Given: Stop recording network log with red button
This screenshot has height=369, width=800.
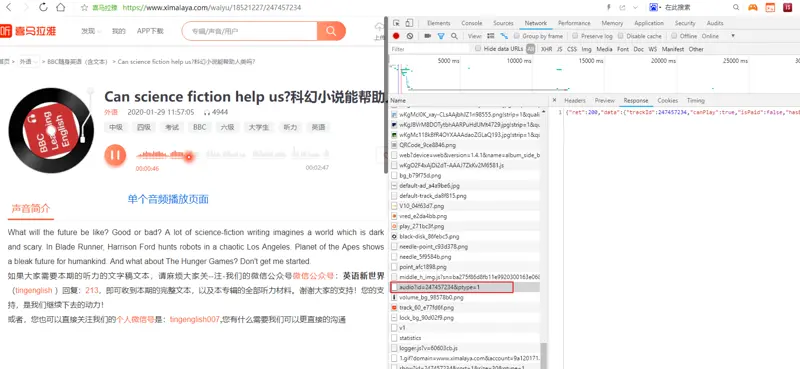Looking at the screenshot, I should coord(396,36).
